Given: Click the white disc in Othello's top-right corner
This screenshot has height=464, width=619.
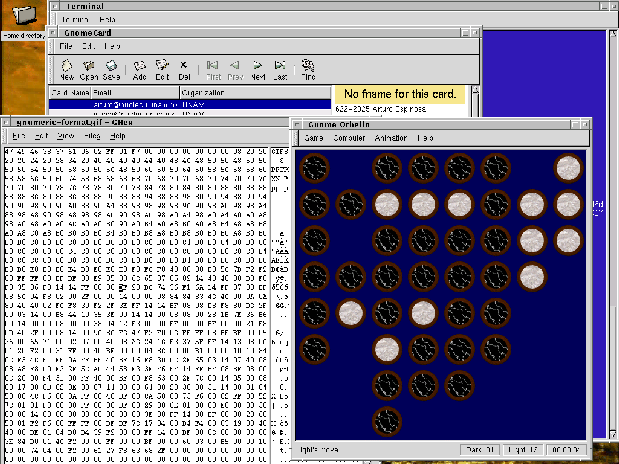Looking at the screenshot, I should 568,169.
